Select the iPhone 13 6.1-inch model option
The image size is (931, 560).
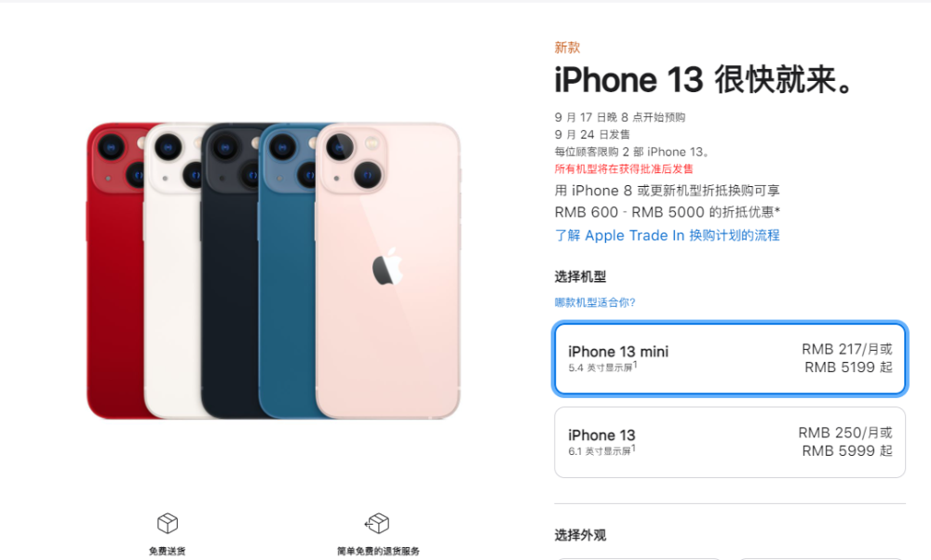pyautogui.click(x=730, y=442)
